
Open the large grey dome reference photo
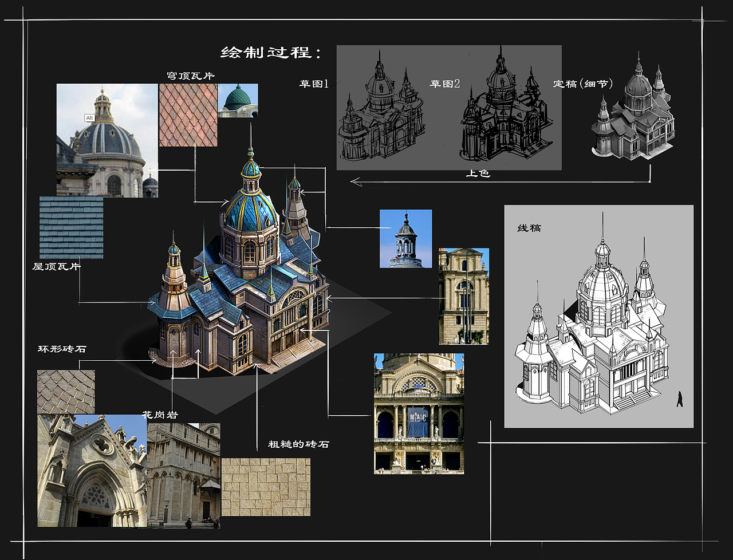click(107, 140)
